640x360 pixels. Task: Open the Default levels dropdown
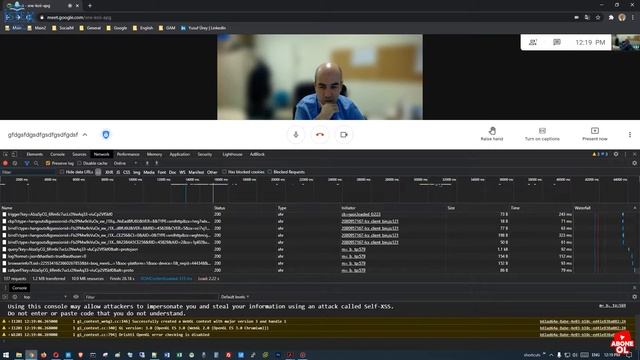(x=235, y=297)
